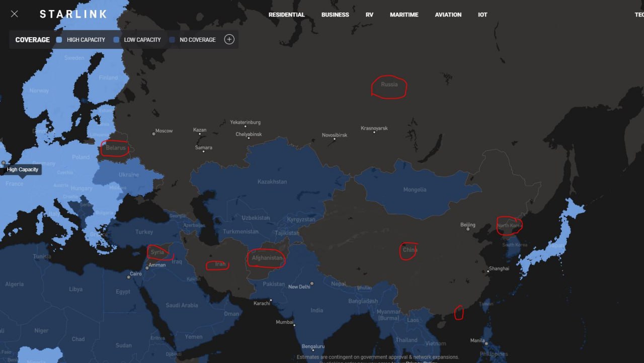Select the New Delhi city marker
The height and width of the screenshot is (363, 644).
point(312,284)
